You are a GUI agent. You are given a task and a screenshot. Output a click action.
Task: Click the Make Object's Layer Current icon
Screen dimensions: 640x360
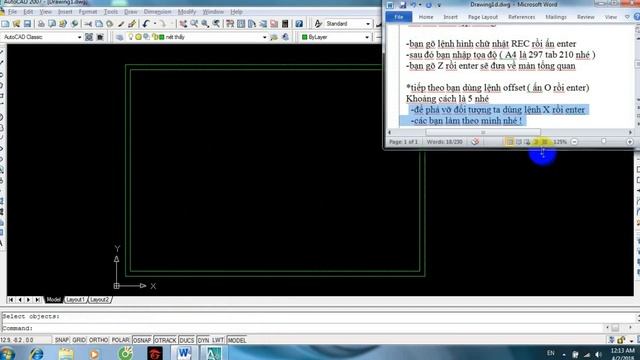pyautogui.click(x=274, y=37)
